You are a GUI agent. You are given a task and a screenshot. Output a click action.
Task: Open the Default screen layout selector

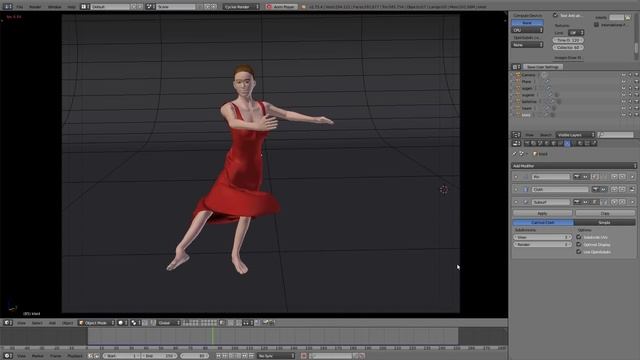(x=110, y=7)
